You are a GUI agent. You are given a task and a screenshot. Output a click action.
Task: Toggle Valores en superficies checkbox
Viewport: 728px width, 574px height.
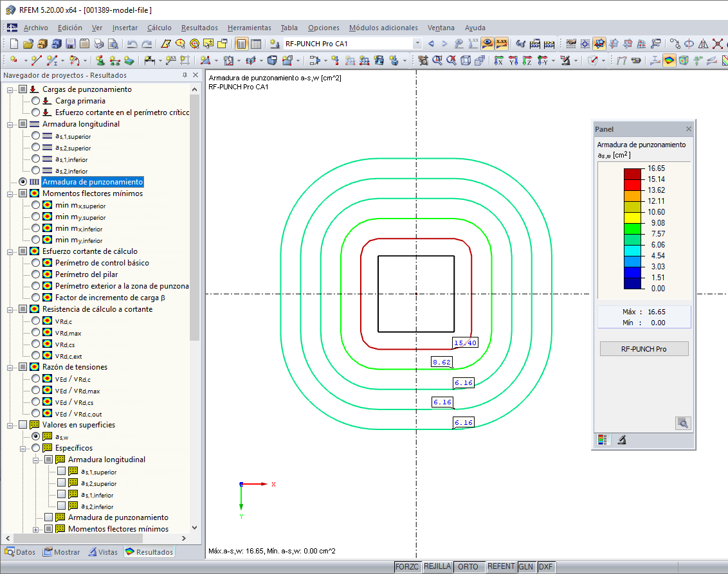[23, 425]
